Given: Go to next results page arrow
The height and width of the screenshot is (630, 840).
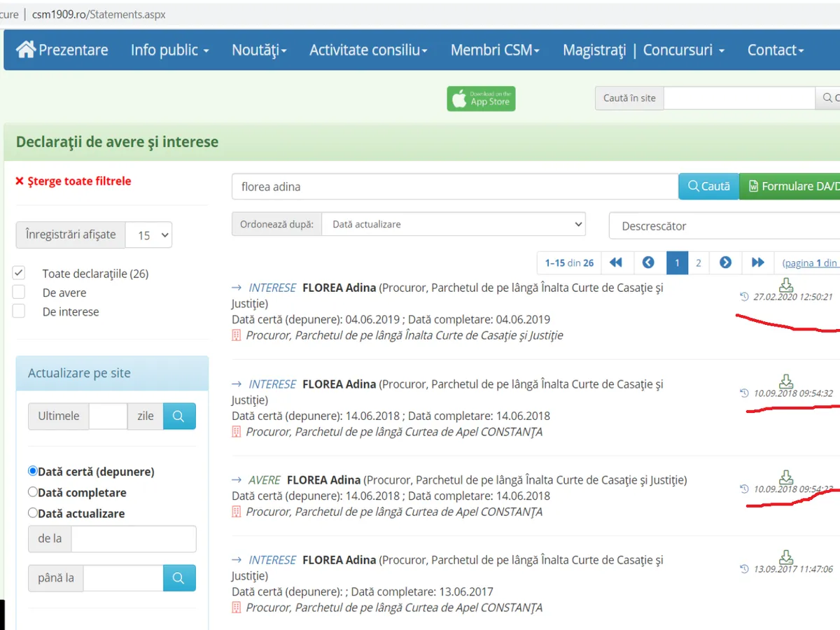Looking at the screenshot, I should [725, 262].
